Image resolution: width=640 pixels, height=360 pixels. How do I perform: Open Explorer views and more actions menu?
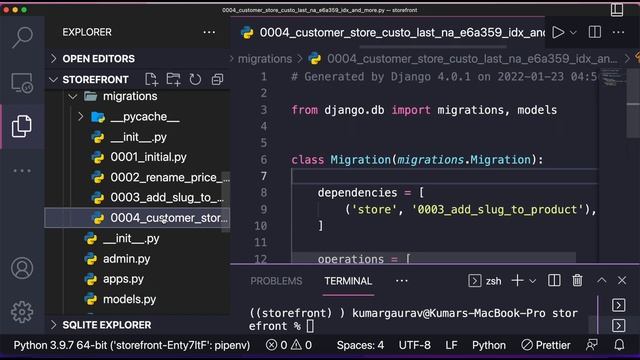pos(209,32)
